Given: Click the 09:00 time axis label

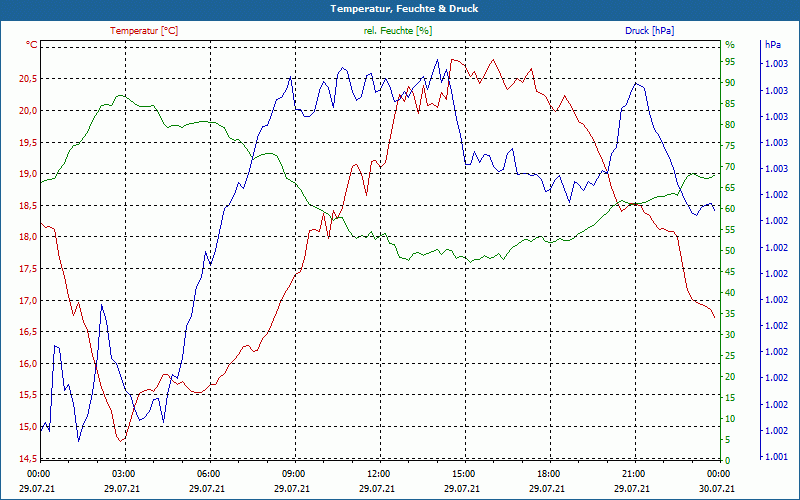Looking at the screenshot, I should click(293, 474).
